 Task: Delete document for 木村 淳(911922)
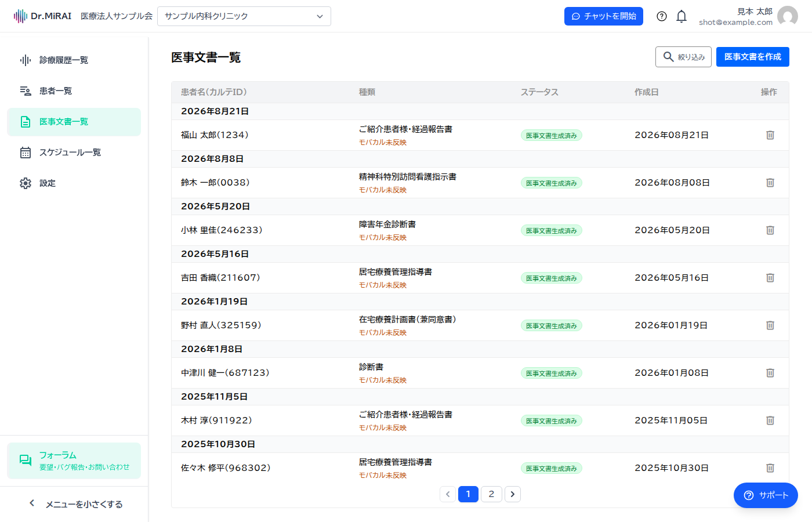(x=770, y=420)
